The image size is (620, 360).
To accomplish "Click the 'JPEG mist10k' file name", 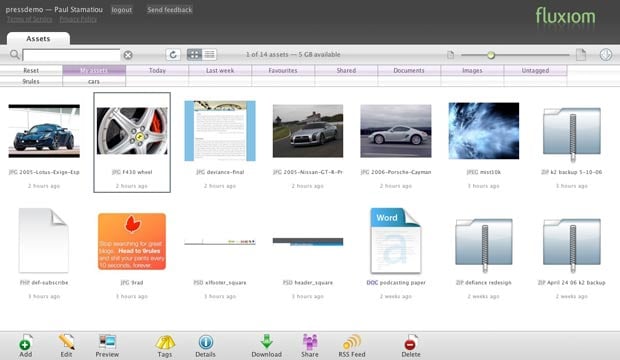I will (484, 172).
